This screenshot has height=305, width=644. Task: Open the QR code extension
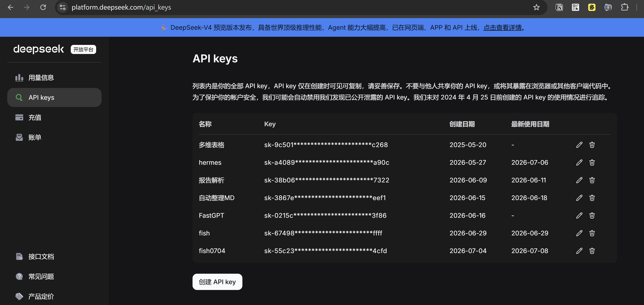click(575, 7)
